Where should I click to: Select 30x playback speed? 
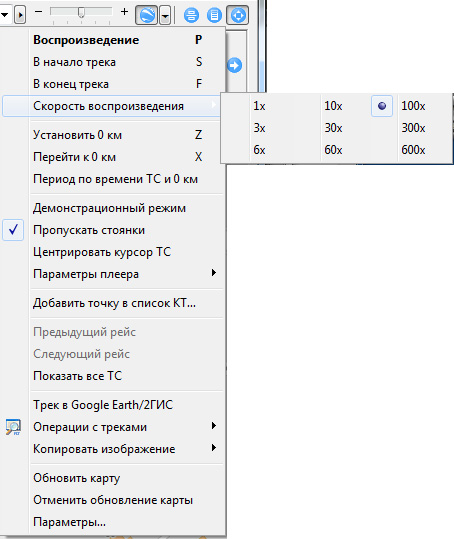point(333,128)
